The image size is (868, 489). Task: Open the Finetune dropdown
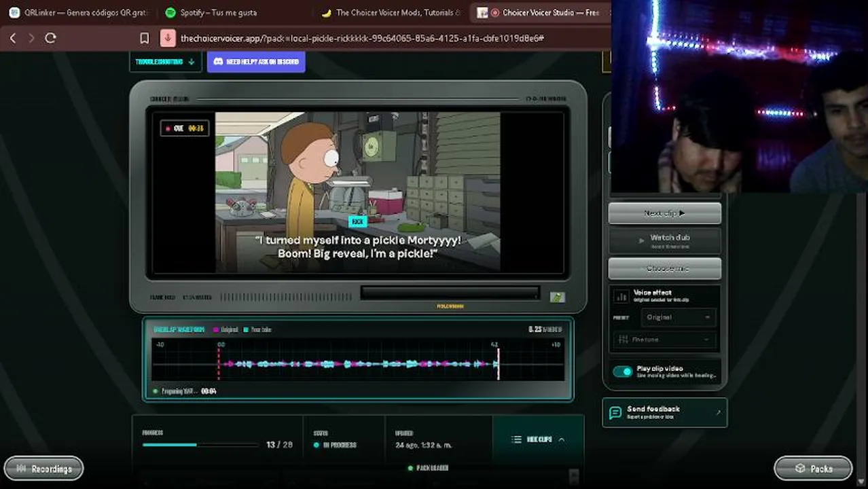click(x=665, y=339)
